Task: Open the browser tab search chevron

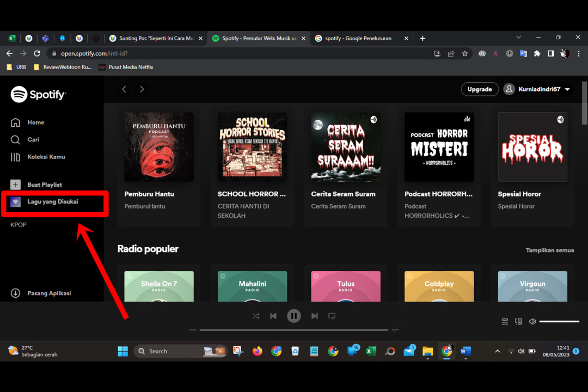Action: 518,38
